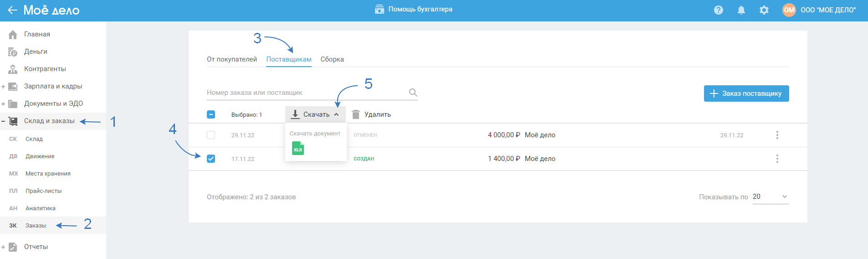Open settings gear in header

point(764,10)
